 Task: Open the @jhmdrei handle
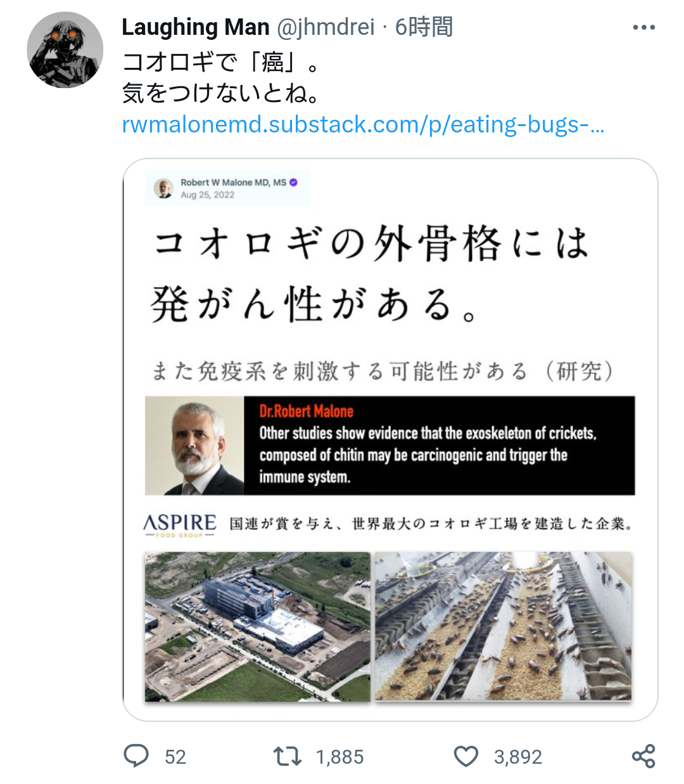[326, 27]
